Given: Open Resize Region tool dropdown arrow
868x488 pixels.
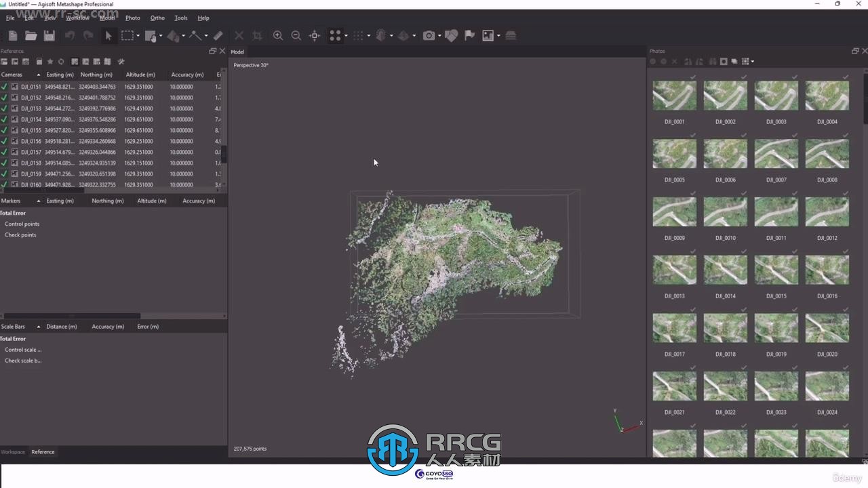Looking at the screenshot, I should pyautogui.click(x=161, y=36).
